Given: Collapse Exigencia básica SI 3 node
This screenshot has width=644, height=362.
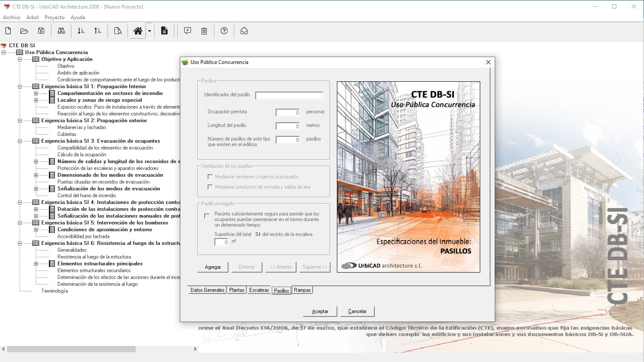Looking at the screenshot, I should pyautogui.click(x=20, y=141).
